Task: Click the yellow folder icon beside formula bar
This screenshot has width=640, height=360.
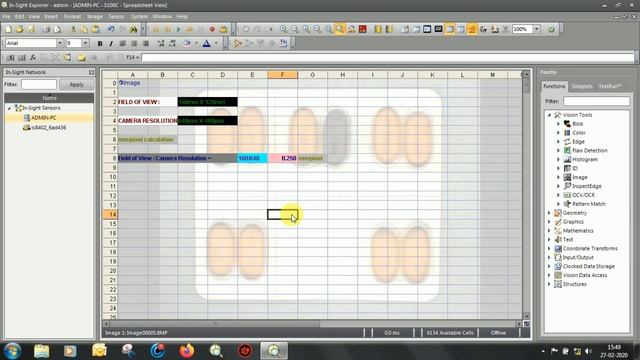Action: pos(82,58)
